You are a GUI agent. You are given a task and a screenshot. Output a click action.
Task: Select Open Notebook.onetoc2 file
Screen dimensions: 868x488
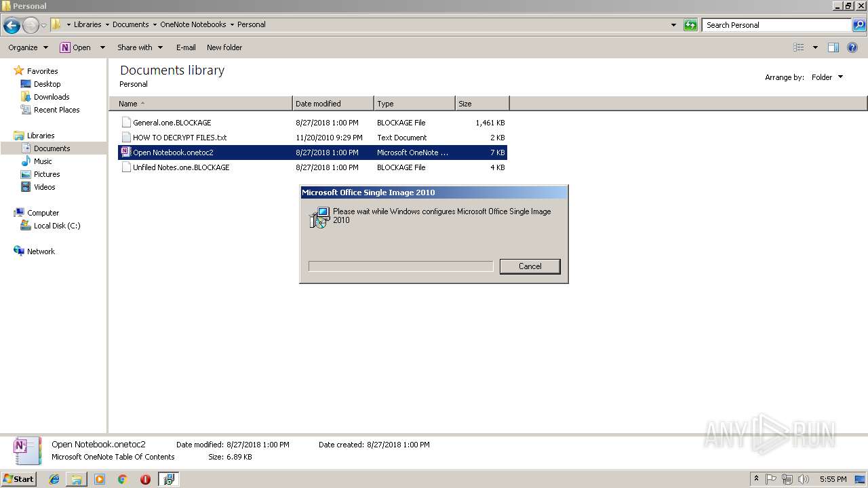[313, 152]
